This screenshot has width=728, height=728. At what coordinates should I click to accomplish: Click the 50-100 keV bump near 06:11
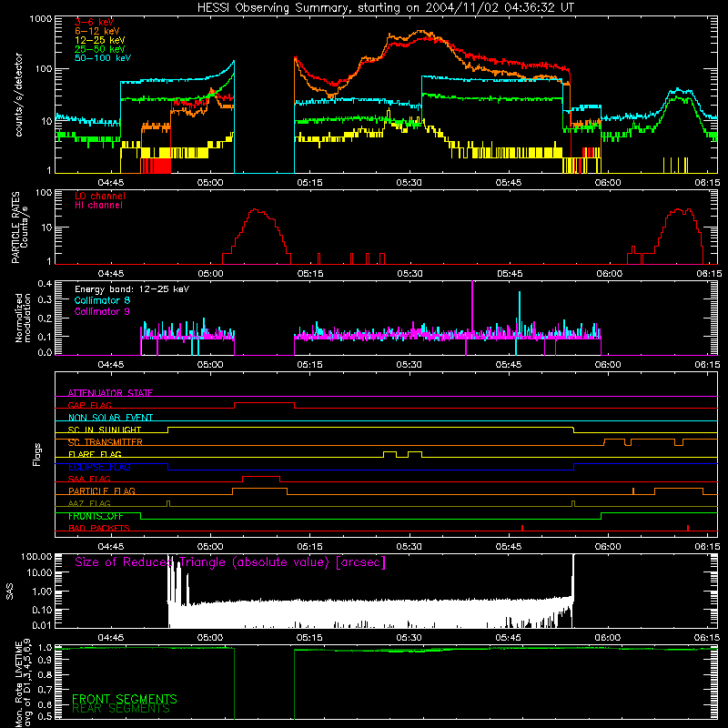pos(679,89)
